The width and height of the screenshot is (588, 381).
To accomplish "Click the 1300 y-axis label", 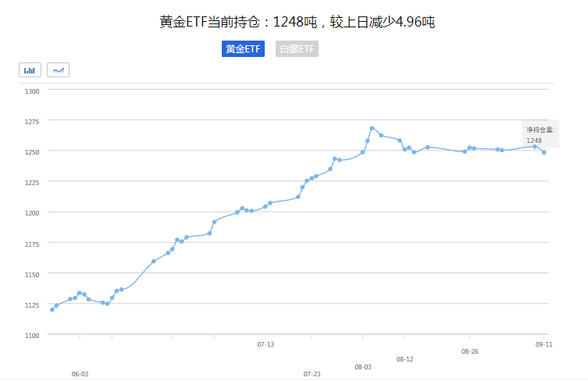I will tap(32, 91).
